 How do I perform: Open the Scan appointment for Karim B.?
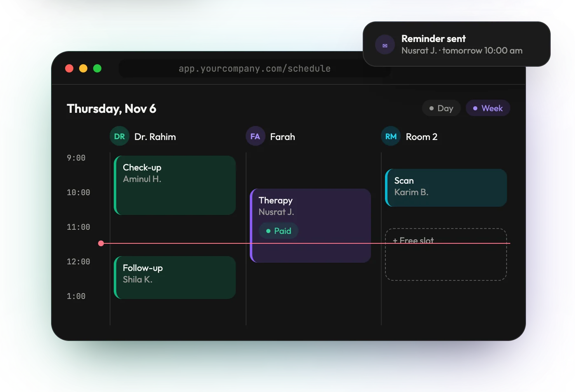pos(446,188)
